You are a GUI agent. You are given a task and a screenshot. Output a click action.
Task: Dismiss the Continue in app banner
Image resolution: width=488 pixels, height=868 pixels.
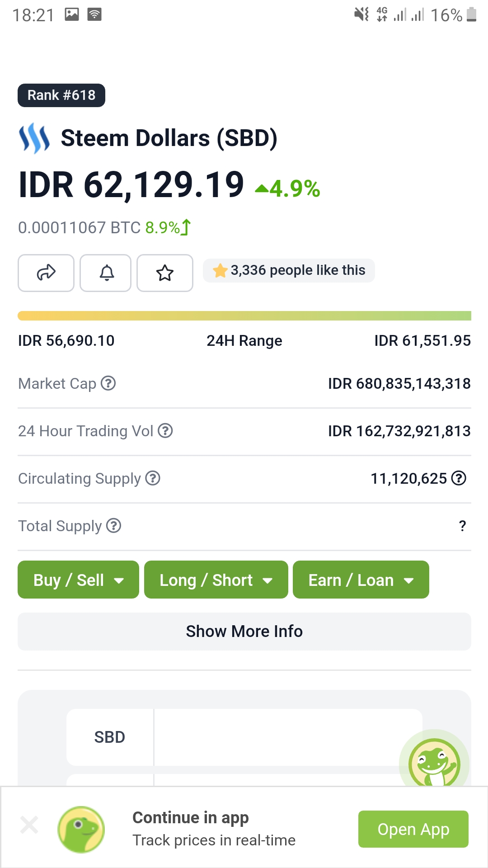[x=29, y=825]
